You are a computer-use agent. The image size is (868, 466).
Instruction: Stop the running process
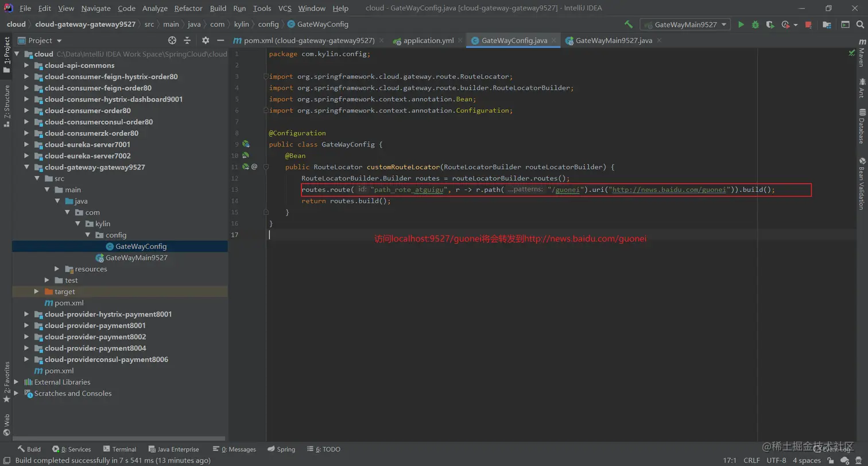[x=808, y=25]
